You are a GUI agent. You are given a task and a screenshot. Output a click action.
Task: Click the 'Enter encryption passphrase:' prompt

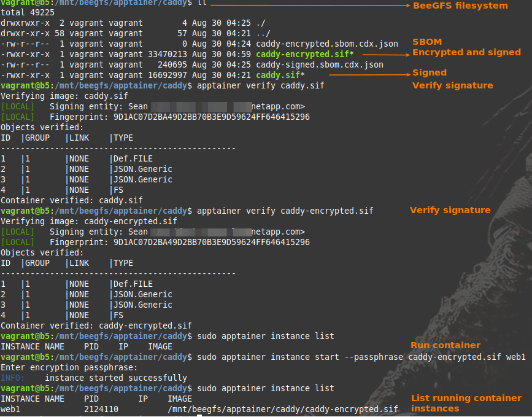point(69,368)
